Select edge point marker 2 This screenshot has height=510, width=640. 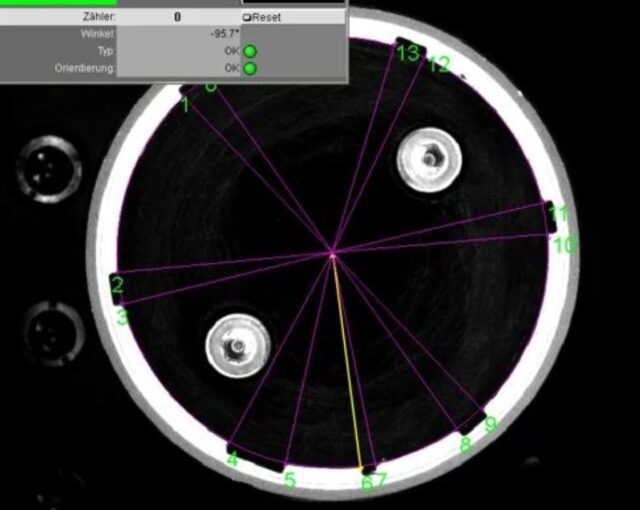click(117, 285)
